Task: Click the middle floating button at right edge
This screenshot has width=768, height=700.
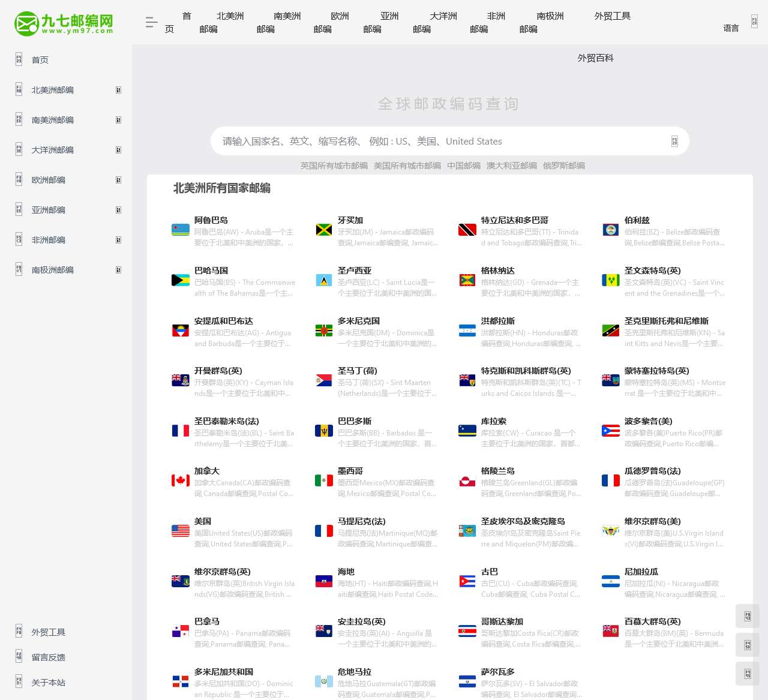Action: click(x=748, y=645)
